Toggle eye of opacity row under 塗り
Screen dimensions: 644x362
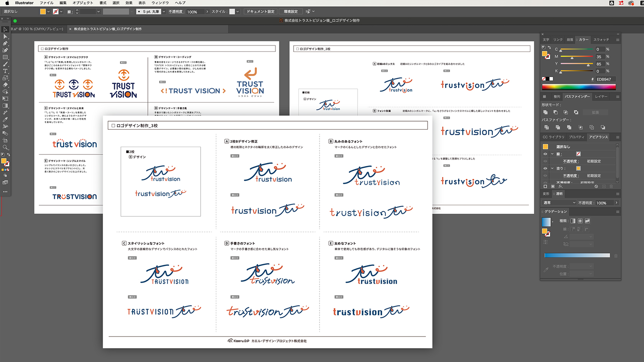[x=545, y=175]
